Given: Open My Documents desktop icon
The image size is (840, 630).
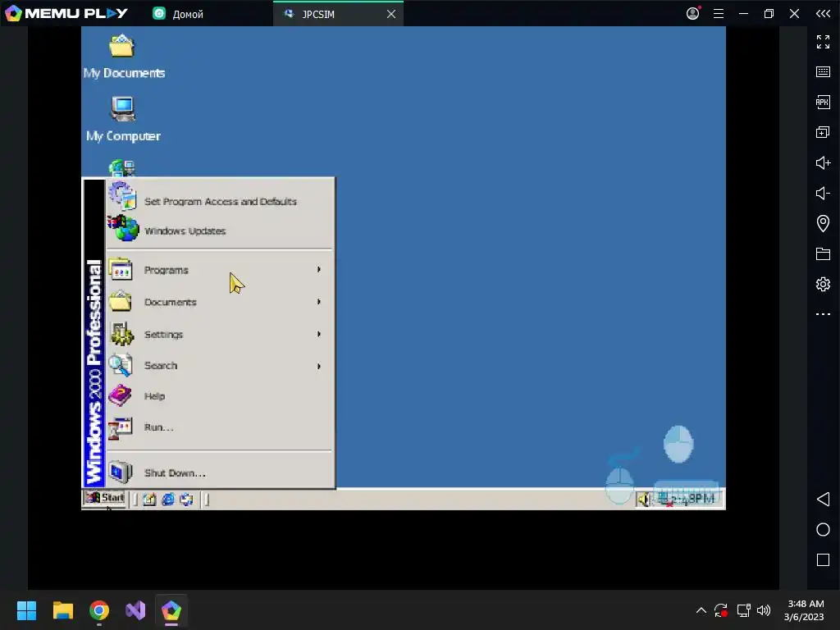Looking at the screenshot, I should point(123,57).
